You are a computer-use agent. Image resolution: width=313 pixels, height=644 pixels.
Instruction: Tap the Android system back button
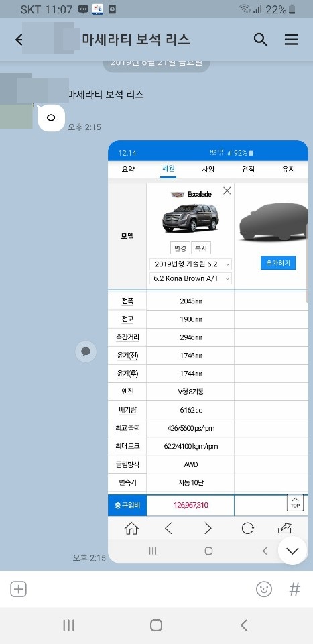[244, 625]
